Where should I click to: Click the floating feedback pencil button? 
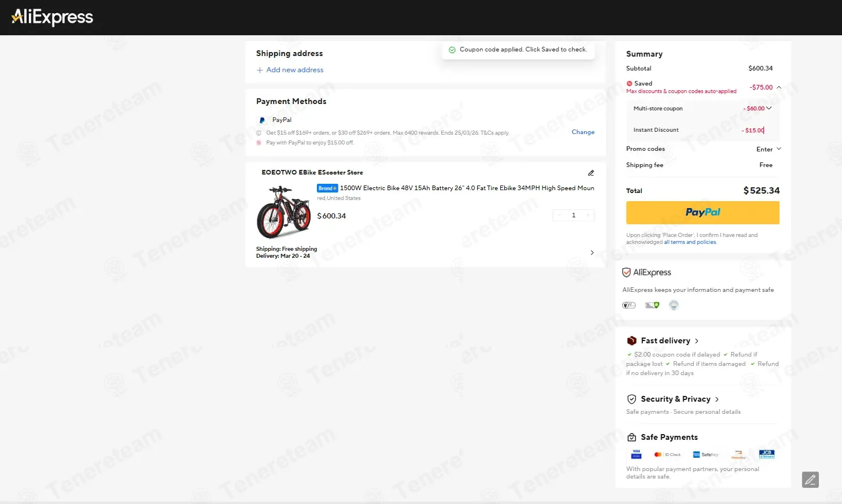point(810,480)
